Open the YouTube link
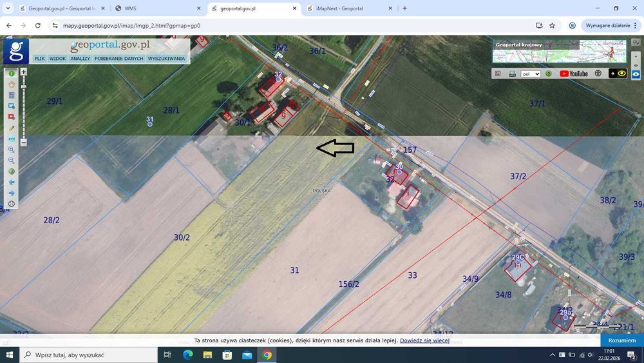The height and width of the screenshot is (363, 644). (574, 74)
